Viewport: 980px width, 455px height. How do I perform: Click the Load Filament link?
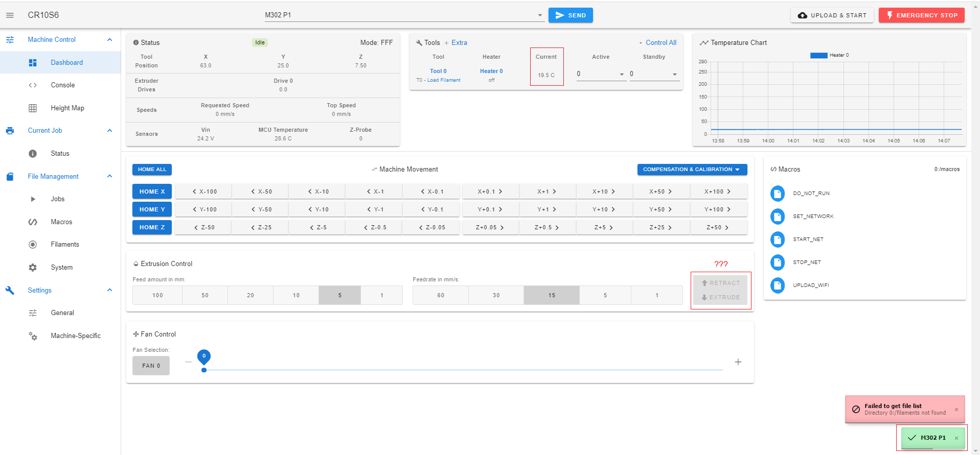[444, 80]
